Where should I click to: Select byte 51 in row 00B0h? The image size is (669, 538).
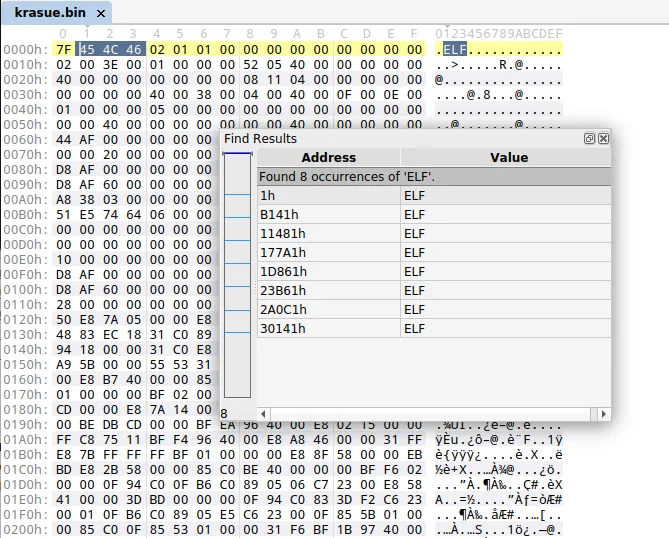pyautogui.click(x=64, y=215)
